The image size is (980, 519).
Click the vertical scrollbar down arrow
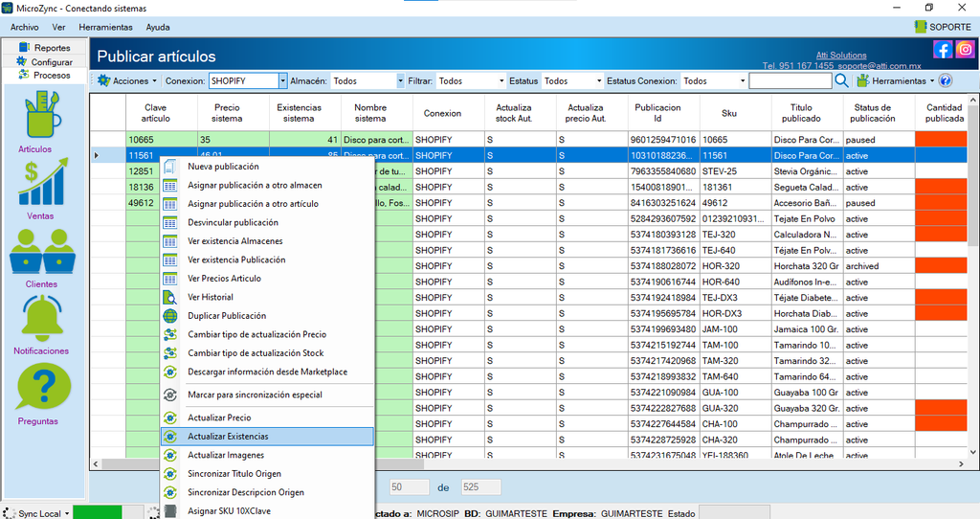(973, 452)
